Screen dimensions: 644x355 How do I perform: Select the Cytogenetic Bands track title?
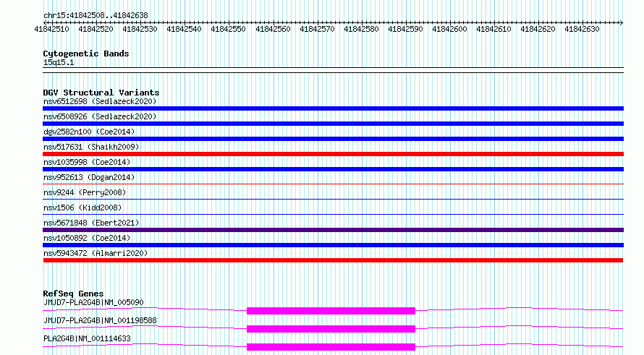tap(86, 54)
